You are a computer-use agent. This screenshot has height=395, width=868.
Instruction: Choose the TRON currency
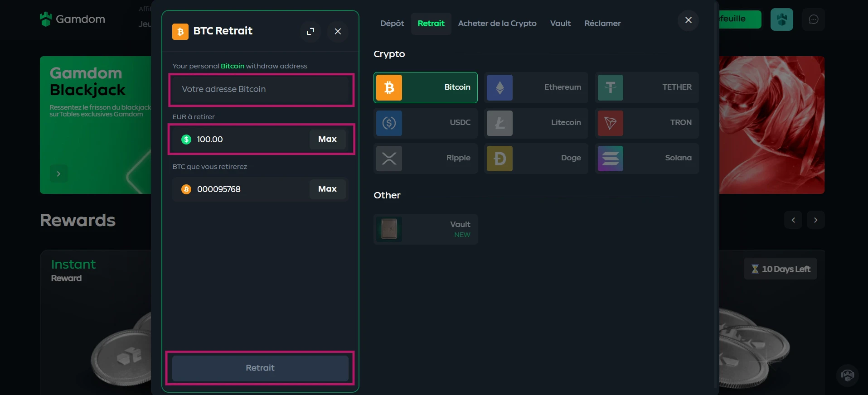pyautogui.click(x=647, y=123)
